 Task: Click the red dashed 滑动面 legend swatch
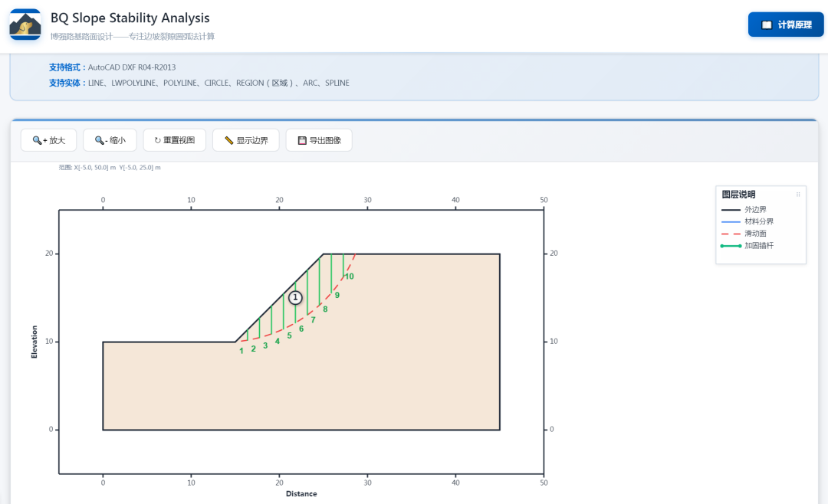point(731,234)
